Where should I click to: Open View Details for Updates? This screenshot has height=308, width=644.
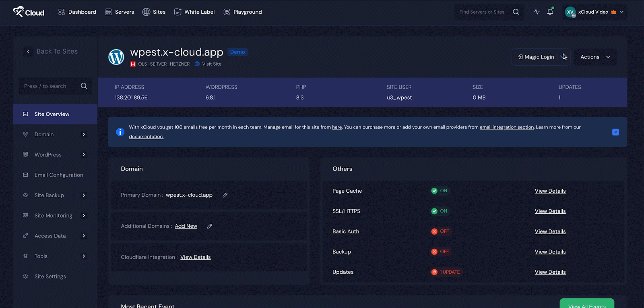coord(550,272)
